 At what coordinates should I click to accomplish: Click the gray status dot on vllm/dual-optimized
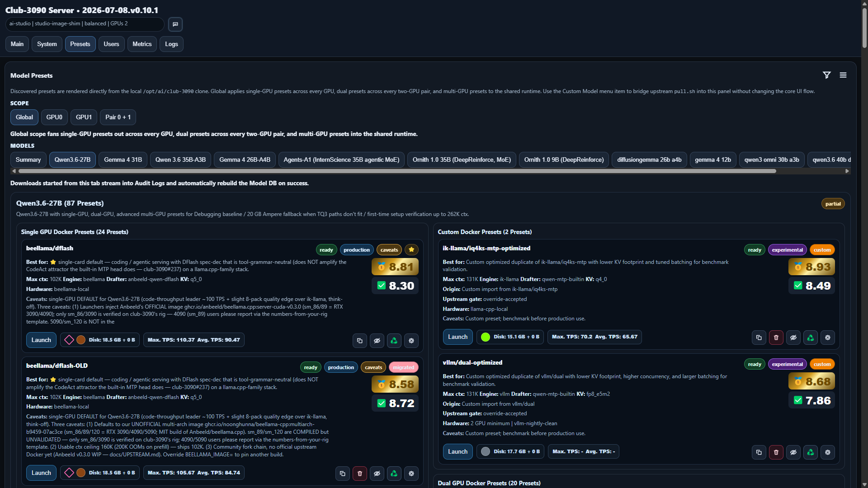click(486, 451)
